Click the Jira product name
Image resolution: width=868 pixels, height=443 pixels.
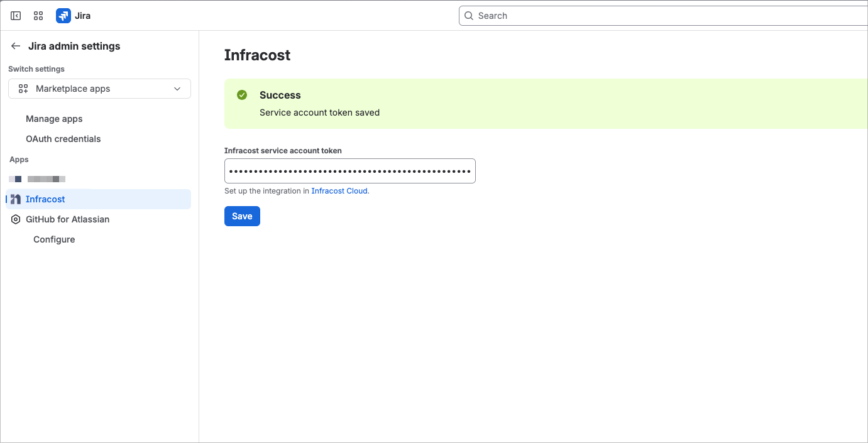tap(83, 16)
